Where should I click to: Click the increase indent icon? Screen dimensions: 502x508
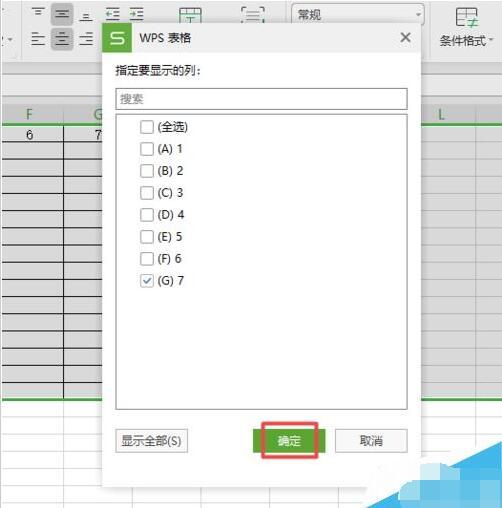point(137,14)
